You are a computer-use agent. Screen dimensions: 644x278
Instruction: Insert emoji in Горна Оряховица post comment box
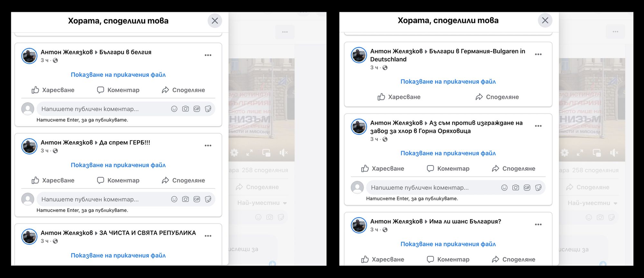coord(504,187)
